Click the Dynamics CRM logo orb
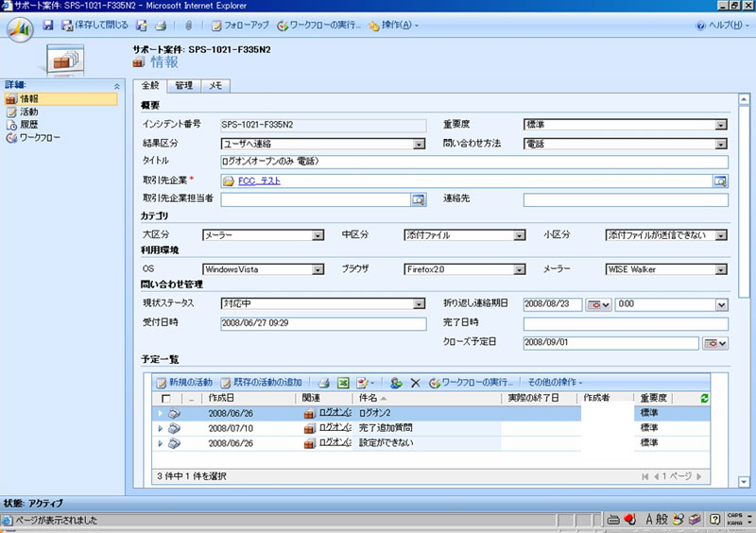 [x=20, y=29]
